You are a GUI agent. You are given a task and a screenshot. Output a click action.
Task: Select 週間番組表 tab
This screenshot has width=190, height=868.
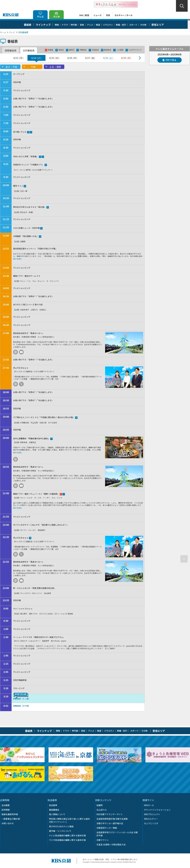coord(10,51)
